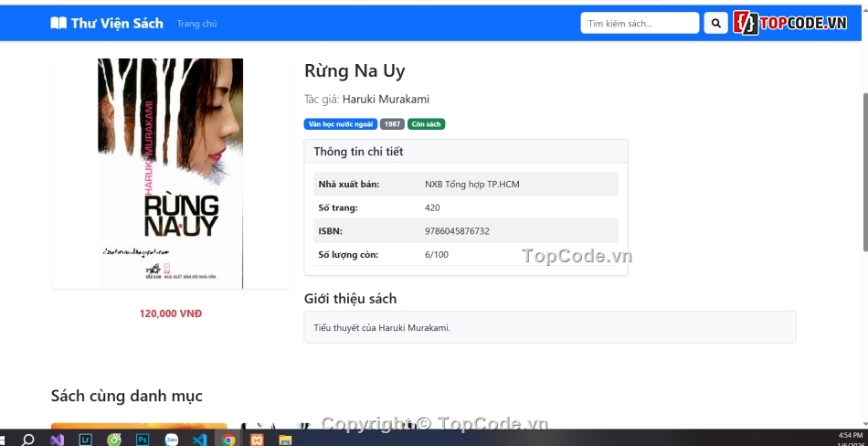Open Photoshop from the taskbar

point(143,439)
